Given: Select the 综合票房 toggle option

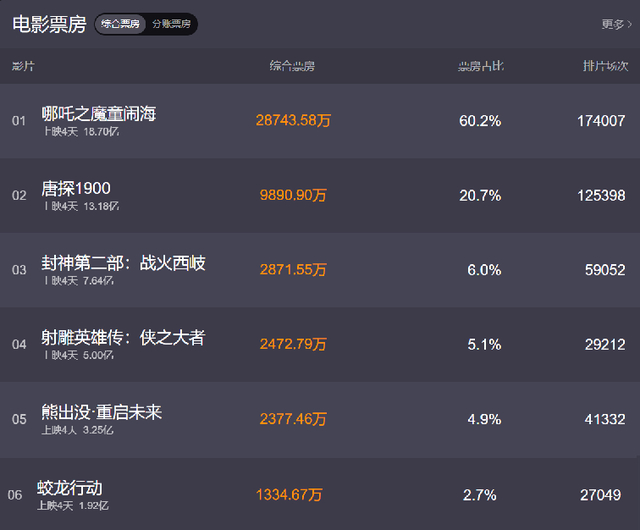Looking at the screenshot, I should pyautogui.click(x=120, y=24).
